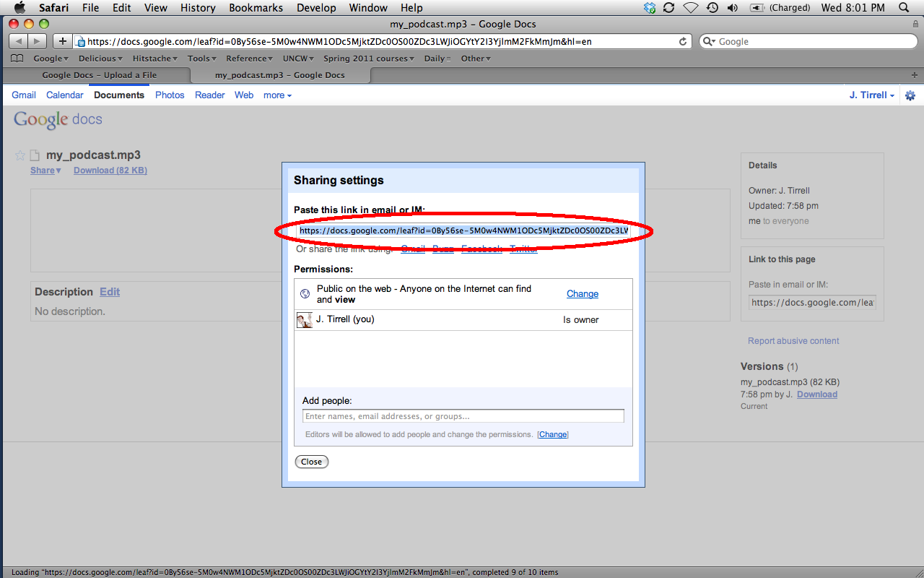
Task: Click the reload page icon in address bar
Action: point(683,41)
